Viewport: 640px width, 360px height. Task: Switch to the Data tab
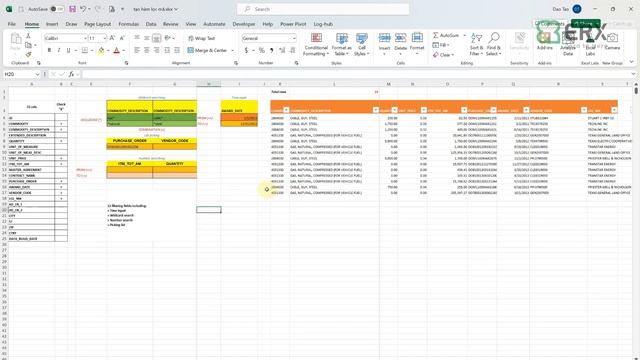(x=151, y=24)
